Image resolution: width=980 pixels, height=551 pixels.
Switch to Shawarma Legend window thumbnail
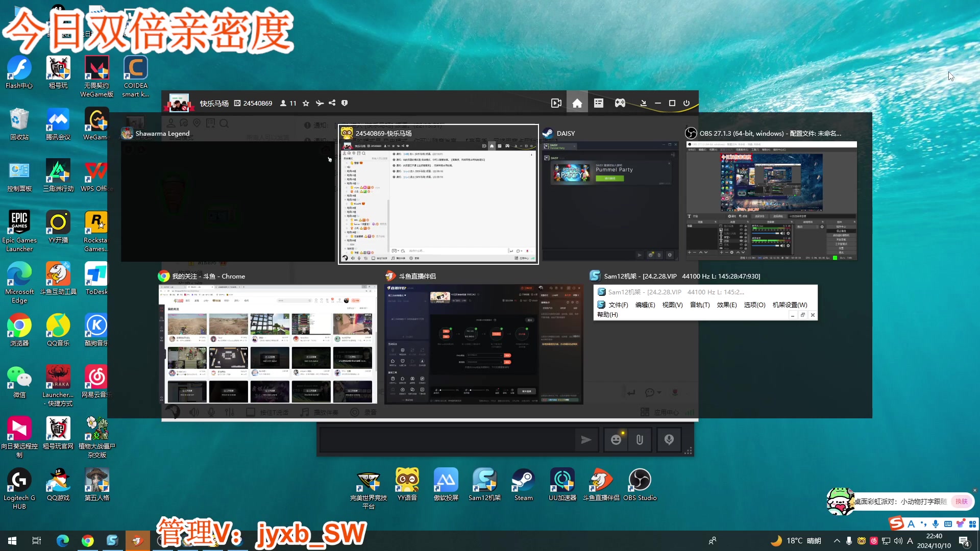tap(228, 201)
